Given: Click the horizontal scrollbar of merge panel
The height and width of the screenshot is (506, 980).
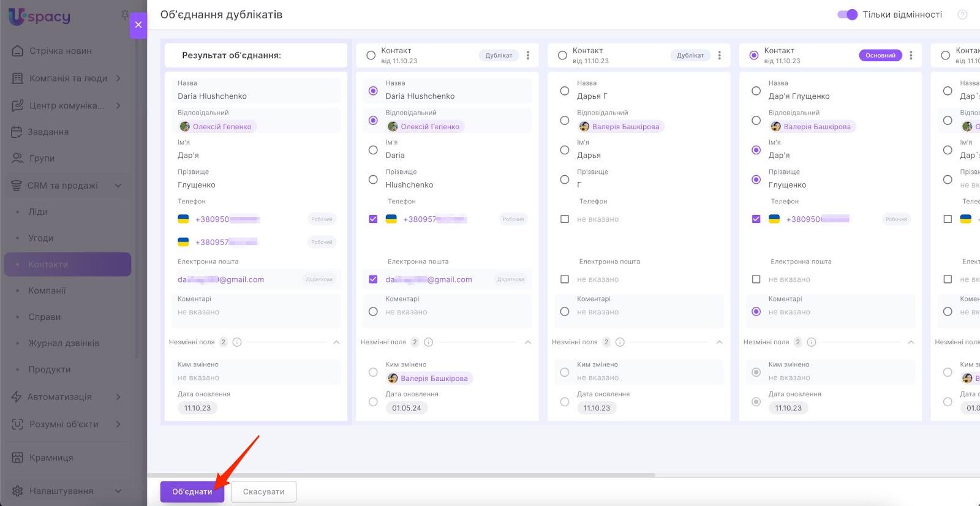Looking at the screenshot, I should [x=401, y=475].
